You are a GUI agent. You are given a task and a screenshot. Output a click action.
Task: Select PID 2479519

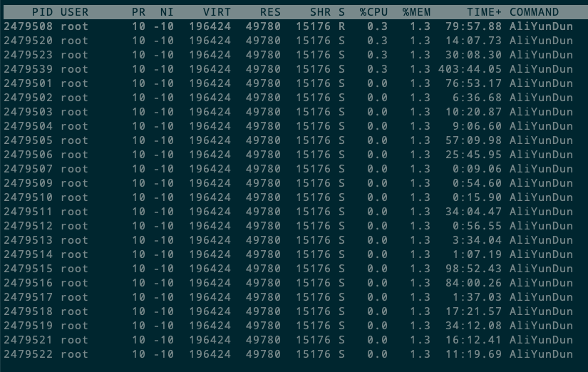28,326
